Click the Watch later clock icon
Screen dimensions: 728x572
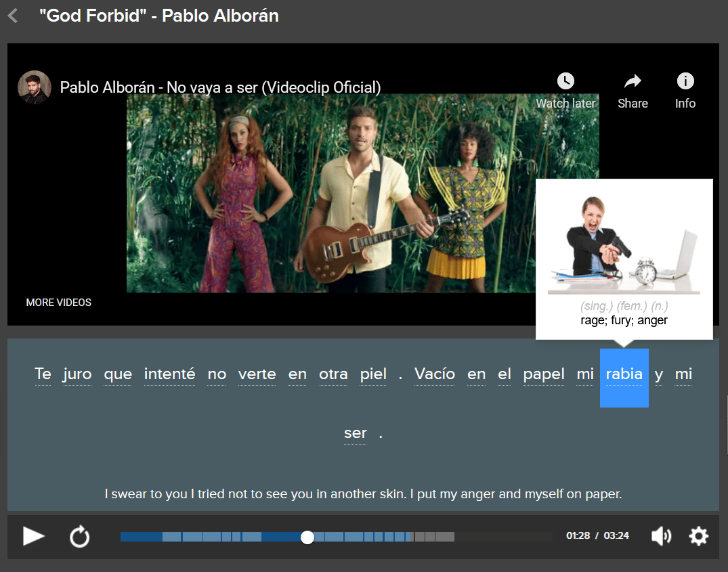565,82
